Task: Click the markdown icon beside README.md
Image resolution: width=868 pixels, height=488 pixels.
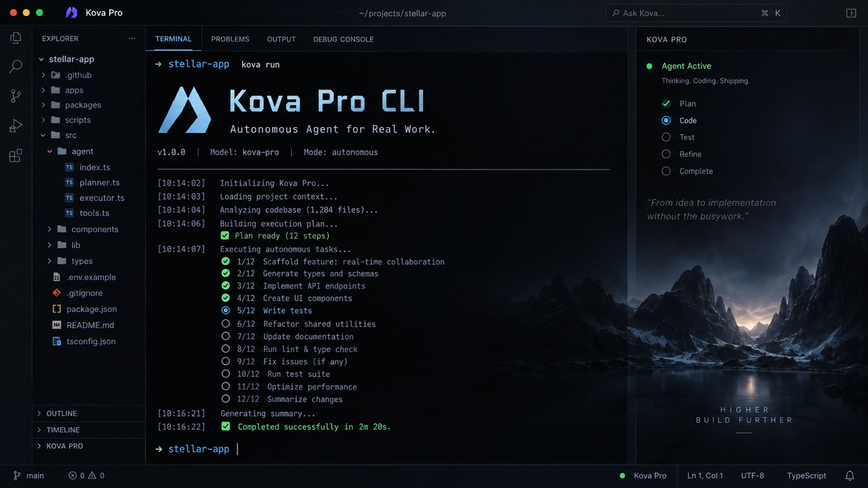Action: pos(57,325)
